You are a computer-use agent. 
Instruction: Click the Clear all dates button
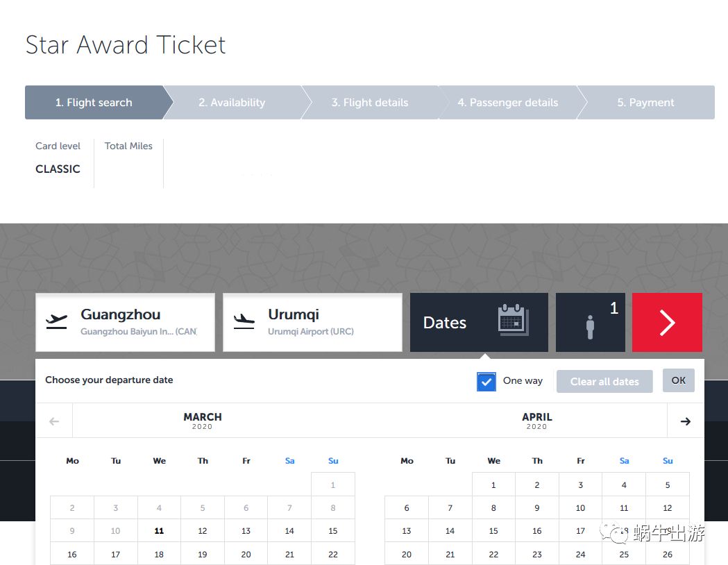tap(604, 382)
